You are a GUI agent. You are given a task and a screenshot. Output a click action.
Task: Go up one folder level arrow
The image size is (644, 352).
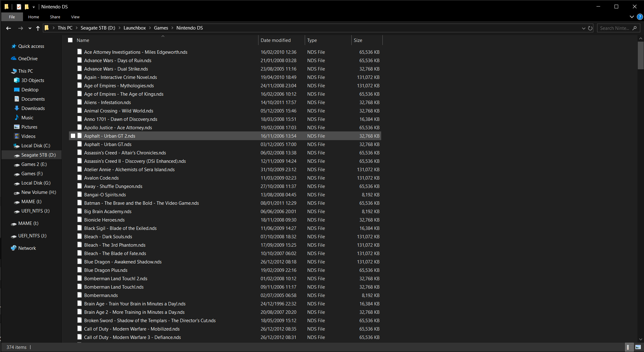(38, 28)
